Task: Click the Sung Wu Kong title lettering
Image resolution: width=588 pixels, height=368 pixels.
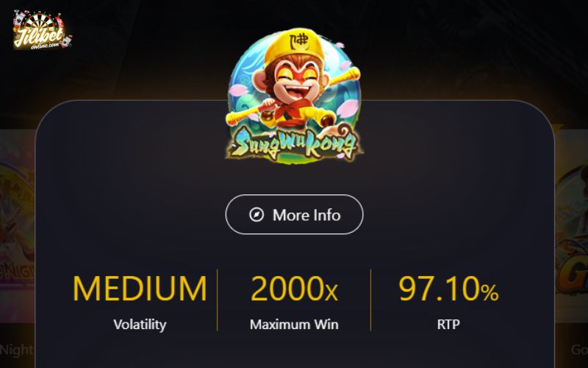Action: coord(294,144)
